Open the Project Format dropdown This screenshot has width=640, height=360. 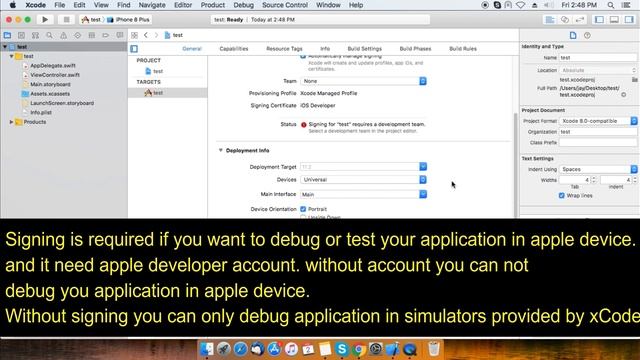(598, 121)
